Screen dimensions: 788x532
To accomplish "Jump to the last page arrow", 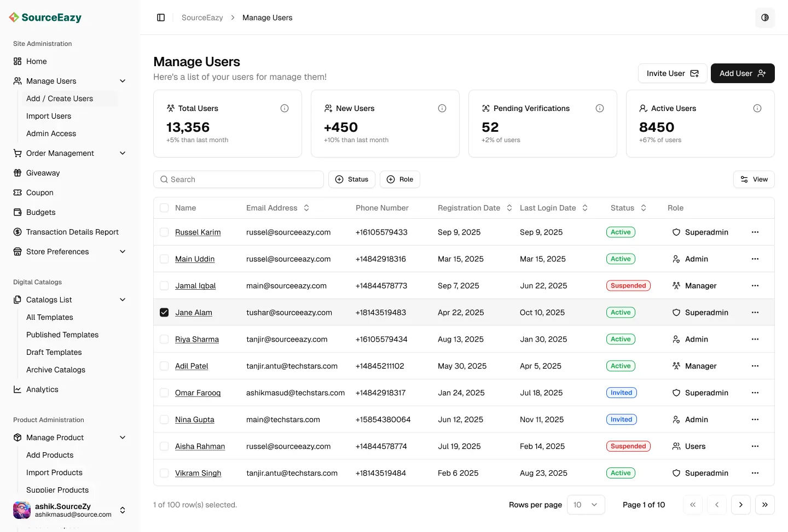I will coord(765,505).
